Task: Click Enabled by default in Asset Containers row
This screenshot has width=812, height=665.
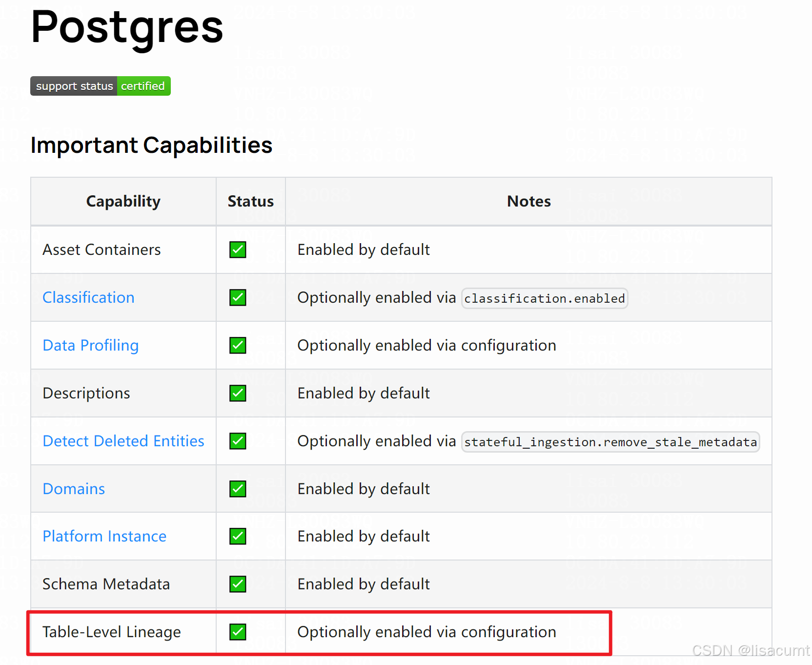Action: tap(364, 250)
